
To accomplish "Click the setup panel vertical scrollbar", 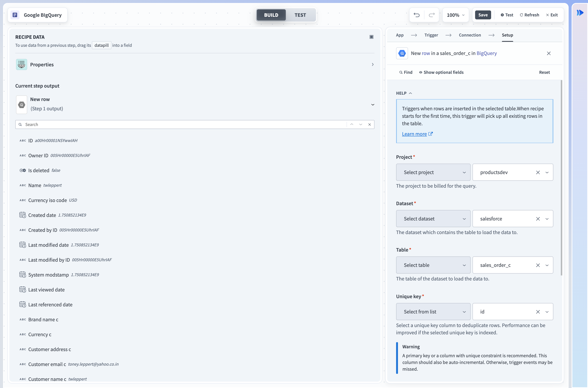I will [562, 177].
